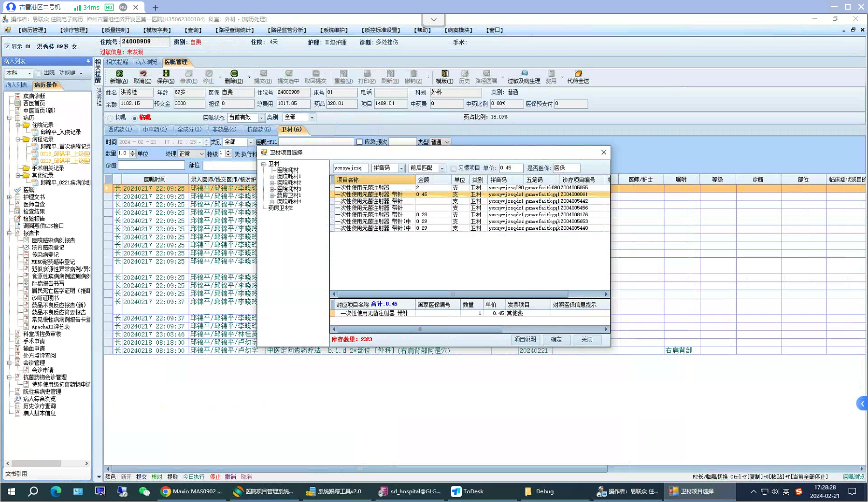The image size is (868, 502).
Task: Tick the 应急 checkbox
Action: pyautogui.click(x=359, y=142)
